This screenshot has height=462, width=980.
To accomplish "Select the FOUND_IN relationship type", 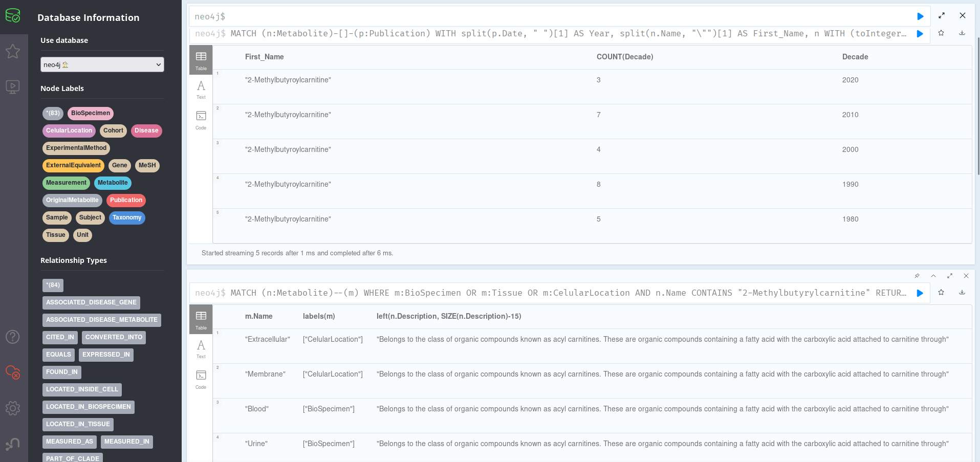I will [62, 372].
